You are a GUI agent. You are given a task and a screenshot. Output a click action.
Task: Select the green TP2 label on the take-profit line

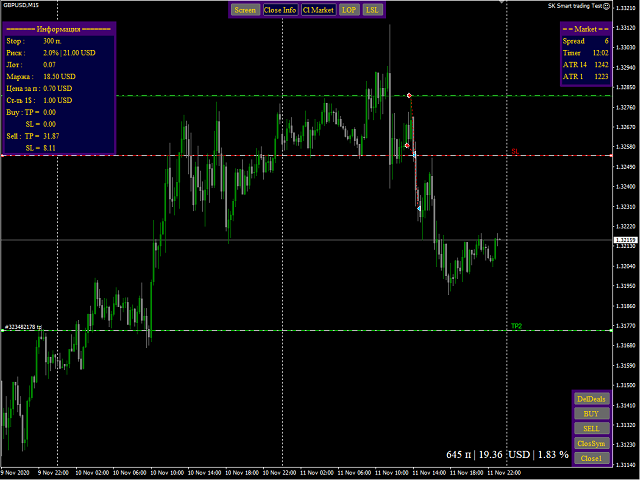pyautogui.click(x=516, y=326)
